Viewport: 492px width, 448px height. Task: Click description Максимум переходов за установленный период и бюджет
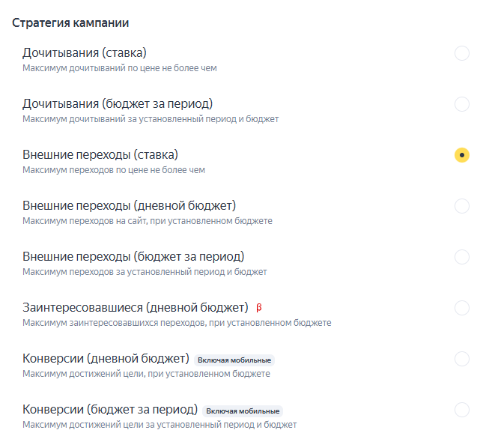[x=145, y=272]
